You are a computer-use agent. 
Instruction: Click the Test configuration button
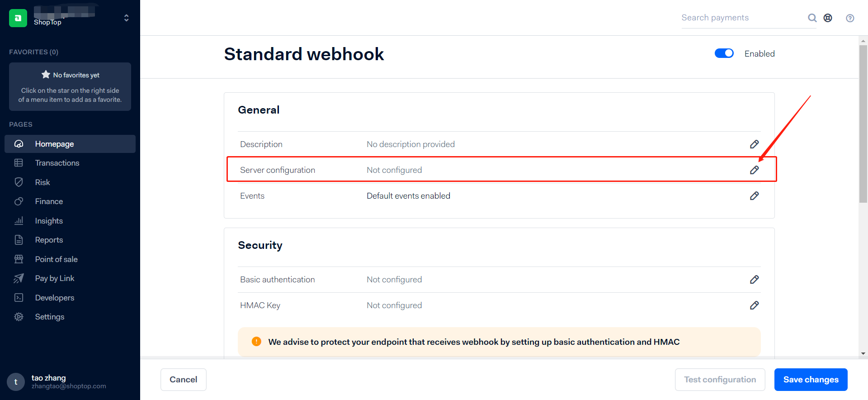coord(720,380)
